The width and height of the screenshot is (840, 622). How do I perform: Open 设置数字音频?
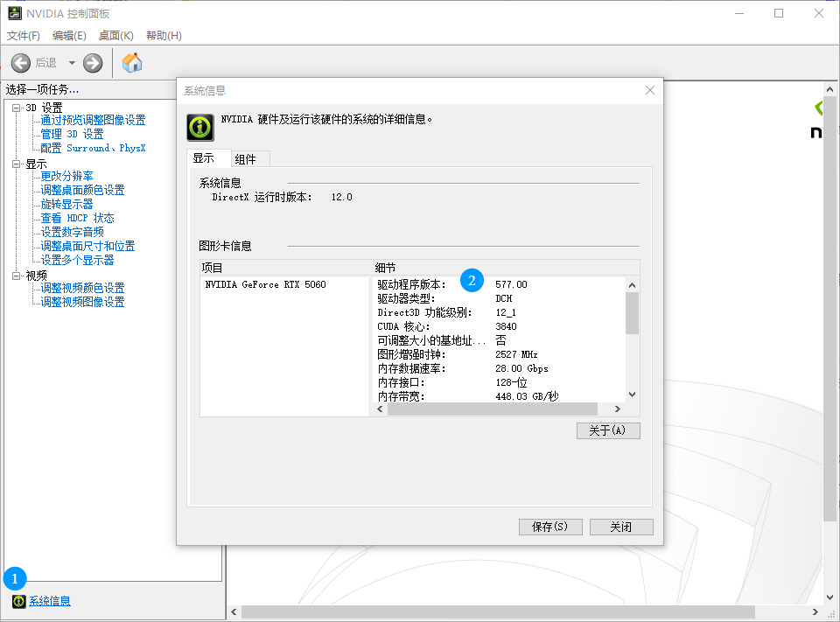pos(73,232)
